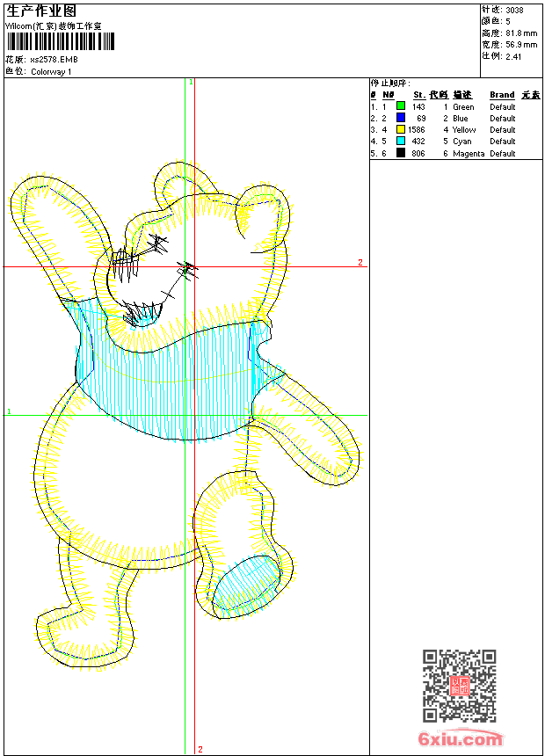Image resolution: width=545 pixels, height=756 pixels.
Task: Click the green '1' label at left of horizontal line
Action: pos(9,411)
